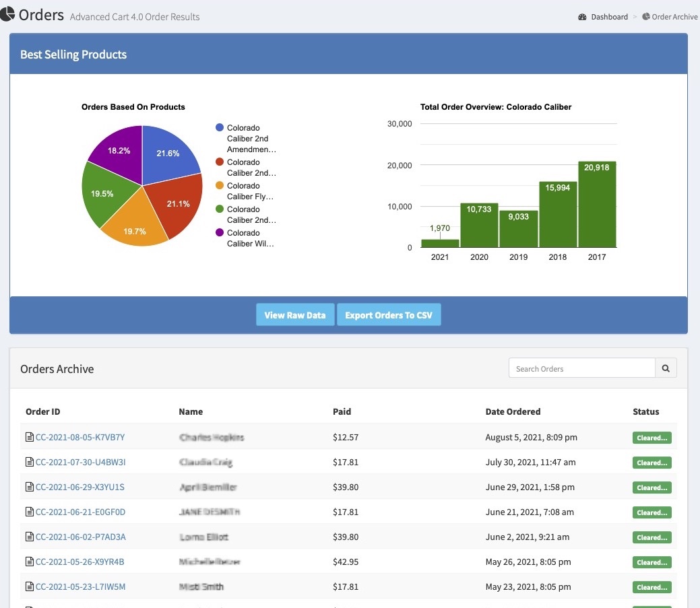Open order CC-2021-08-05-K7VB7Y
Image resolution: width=700 pixels, height=608 pixels.
[80, 437]
